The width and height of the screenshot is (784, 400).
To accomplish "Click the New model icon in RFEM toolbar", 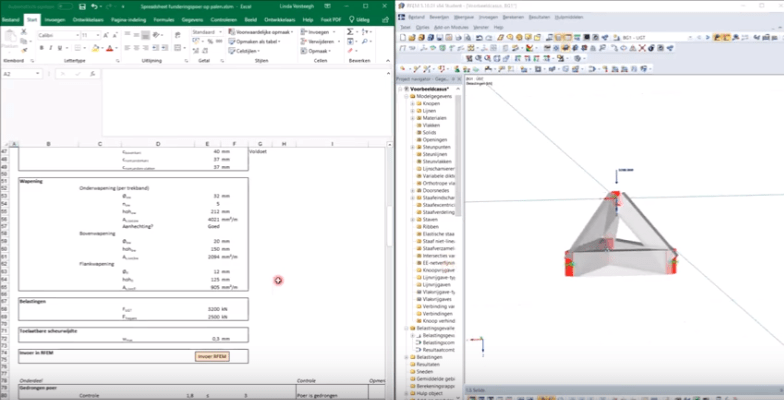I will coord(402,37).
